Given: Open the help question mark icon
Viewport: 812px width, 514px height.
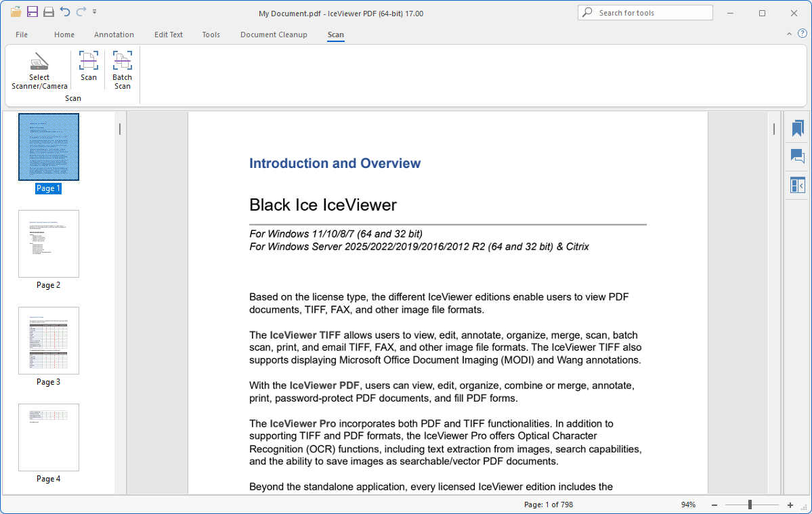Looking at the screenshot, I should (x=802, y=33).
